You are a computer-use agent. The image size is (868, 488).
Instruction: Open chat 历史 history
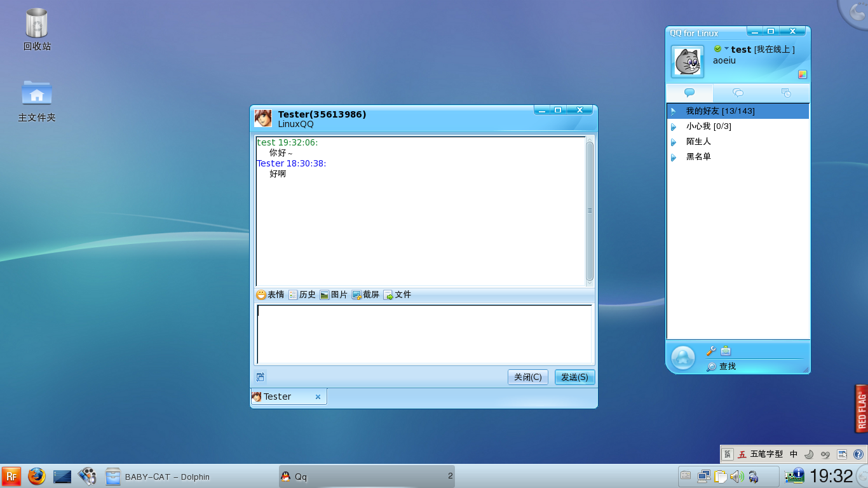[302, 295]
